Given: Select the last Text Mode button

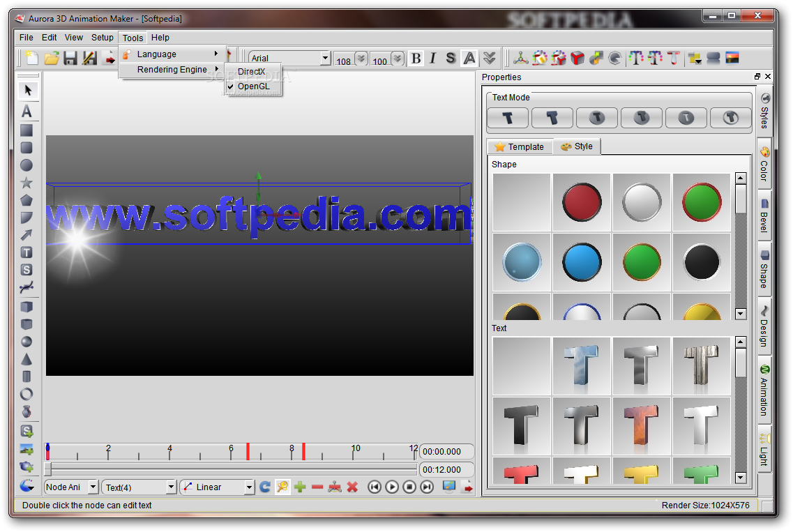Looking at the screenshot, I should pos(730,118).
